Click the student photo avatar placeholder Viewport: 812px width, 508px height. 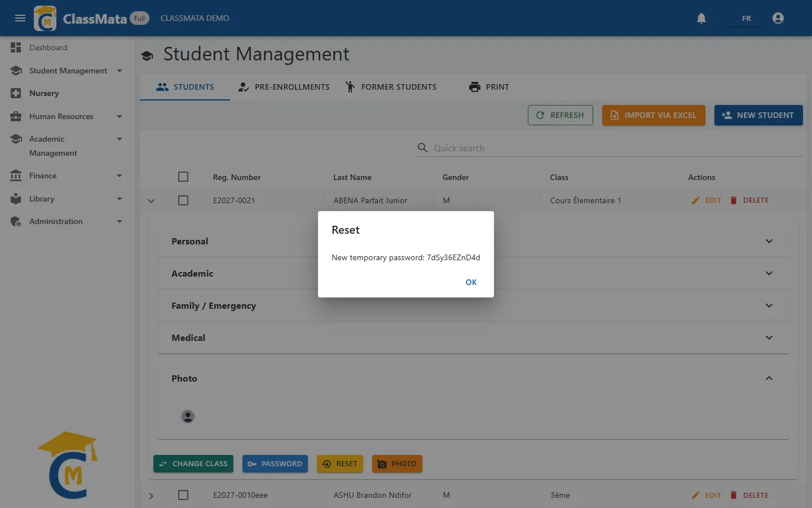click(188, 417)
